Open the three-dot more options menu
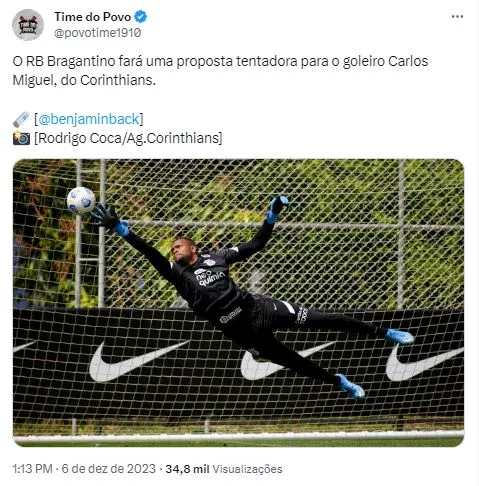The height and width of the screenshot is (486, 479). tap(457, 17)
